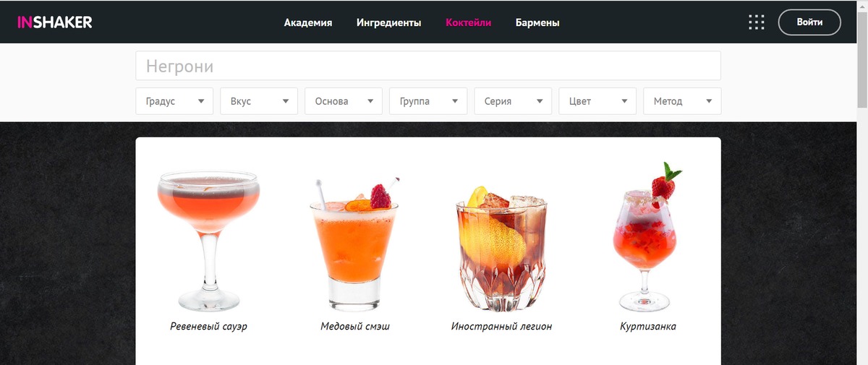Image resolution: width=868 pixels, height=365 pixels.
Task: Open the Медовый смэш cocktail image
Action: tap(355, 244)
